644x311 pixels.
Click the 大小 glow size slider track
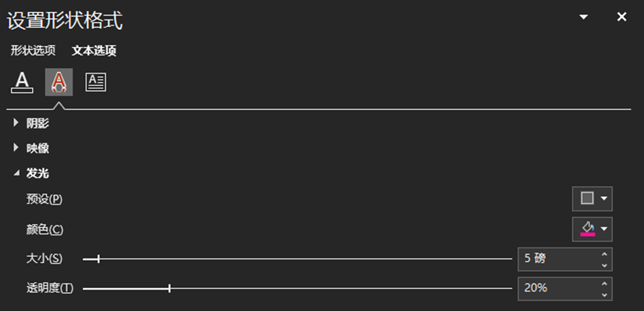tap(299, 259)
